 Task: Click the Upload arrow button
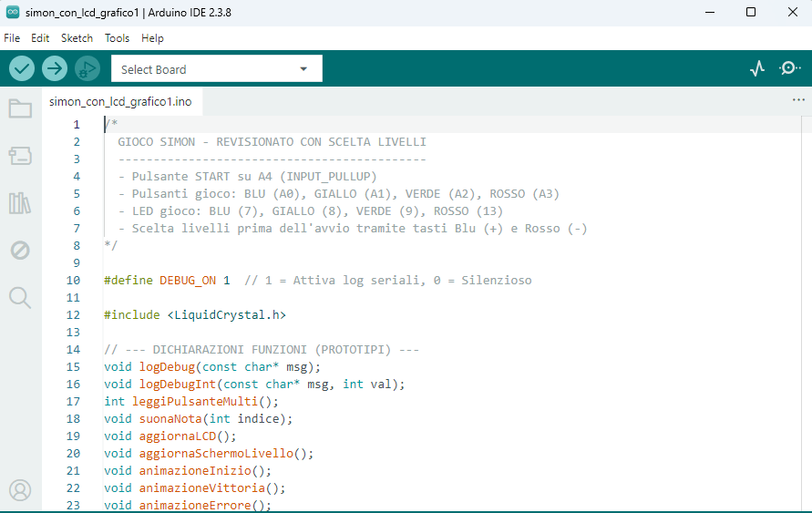coord(55,68)
